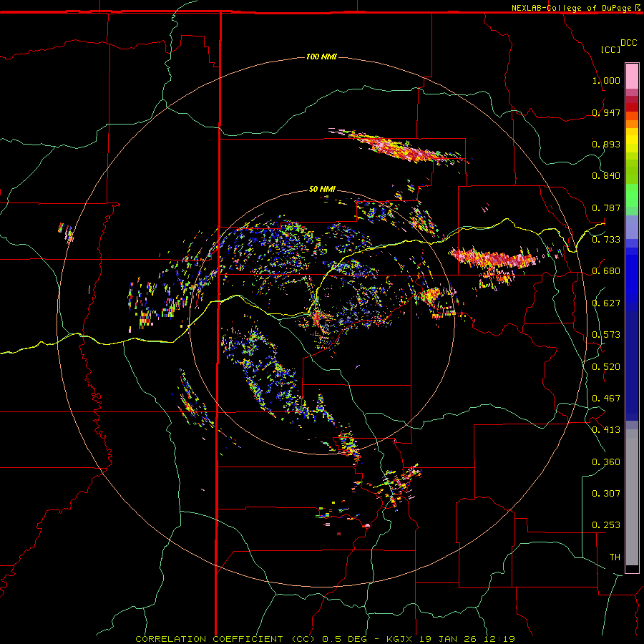Image resolution: width=644 pixels, height=644 pixels.
Task: Click the 0.627 legend value
Action: click(x=606, y=303)
